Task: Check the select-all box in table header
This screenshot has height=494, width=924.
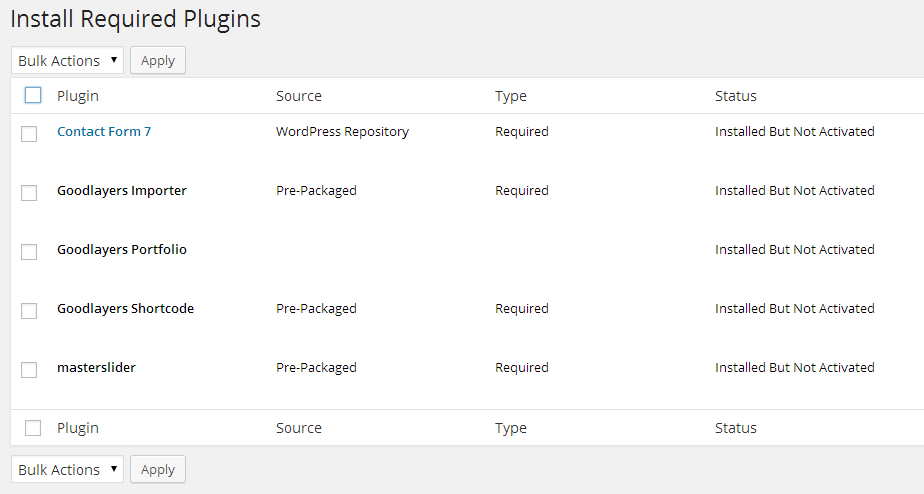Action: pos(33,96)
